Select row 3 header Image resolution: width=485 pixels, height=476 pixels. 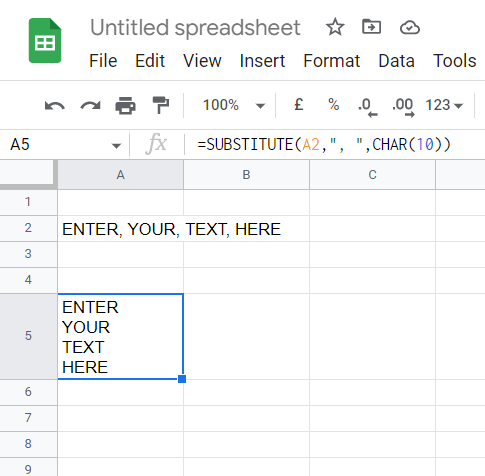click(x=28, y=254)
